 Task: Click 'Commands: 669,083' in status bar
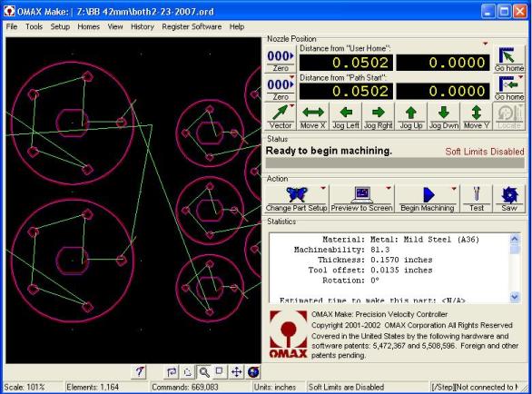click(185, 388)
